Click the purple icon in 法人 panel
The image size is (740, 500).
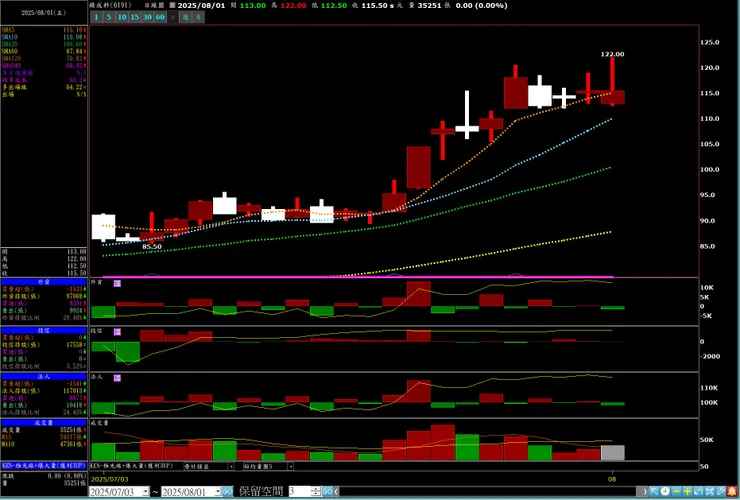pyautogui.click(x=117, y=378)
